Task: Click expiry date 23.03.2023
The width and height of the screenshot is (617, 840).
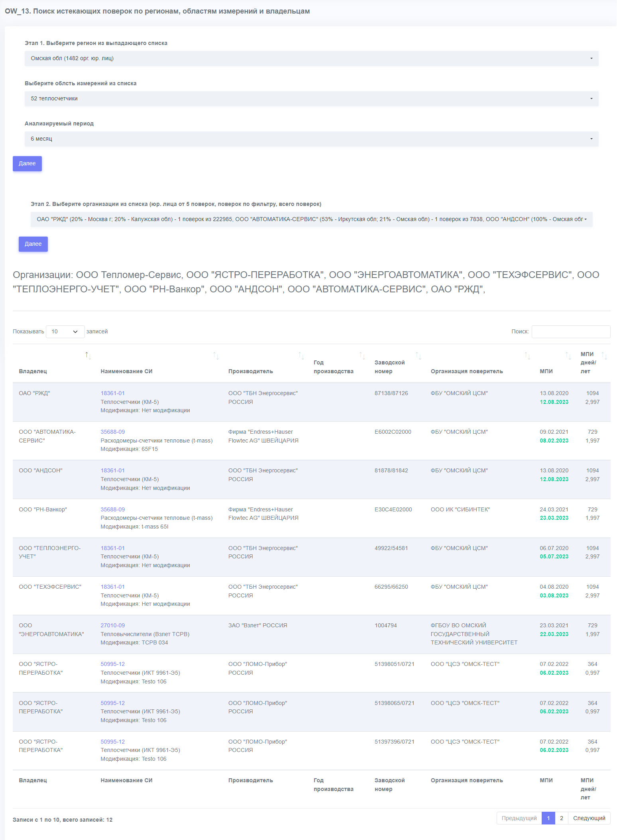Action: pyautogui.click(x=554, y=518)
